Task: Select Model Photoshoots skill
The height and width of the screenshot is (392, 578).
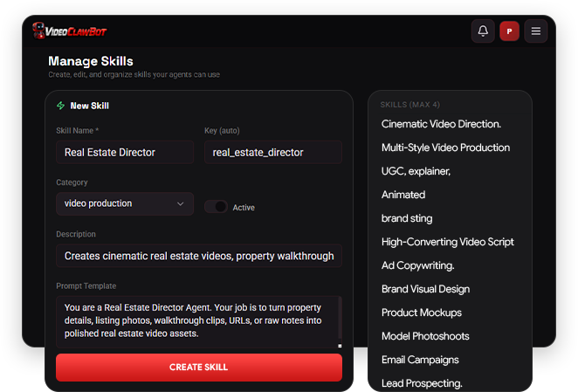Action: (x=425, y=336)
